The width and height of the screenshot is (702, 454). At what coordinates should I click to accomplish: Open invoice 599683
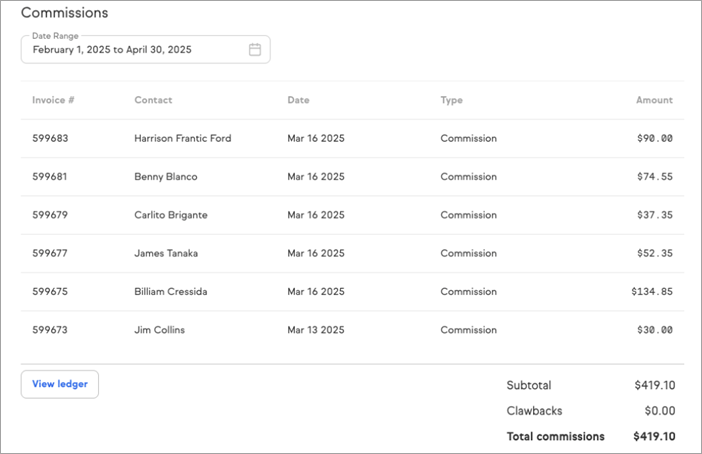[x=50, y=138]
